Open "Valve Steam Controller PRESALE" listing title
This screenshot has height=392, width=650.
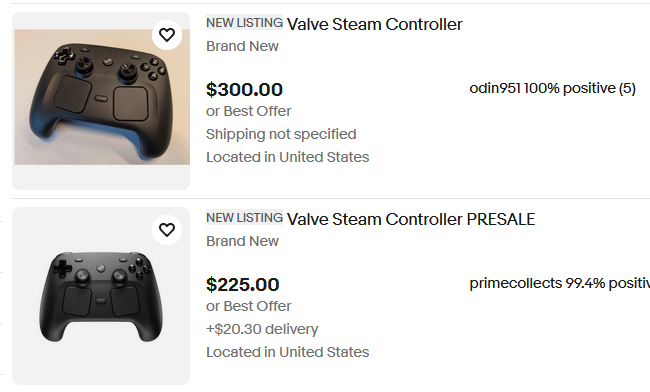411,219
